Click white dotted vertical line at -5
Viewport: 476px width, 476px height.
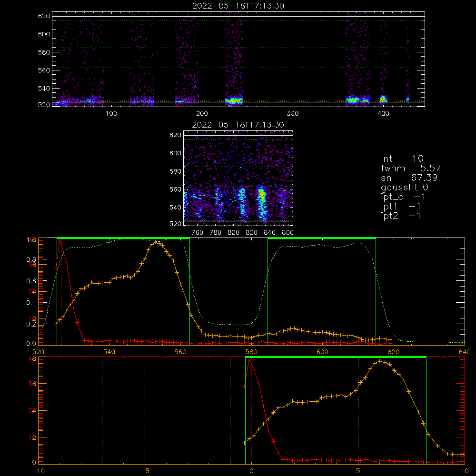point(145,410)
